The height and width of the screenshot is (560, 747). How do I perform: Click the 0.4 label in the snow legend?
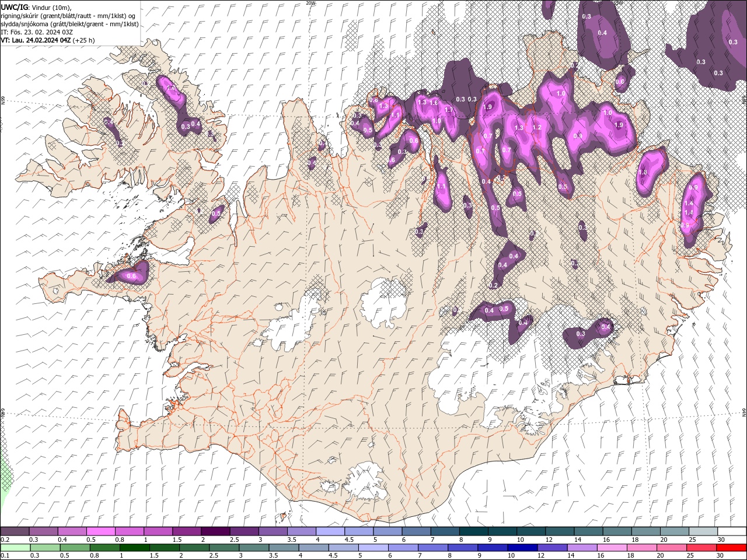pyautogui.click(x=62, y=540)
